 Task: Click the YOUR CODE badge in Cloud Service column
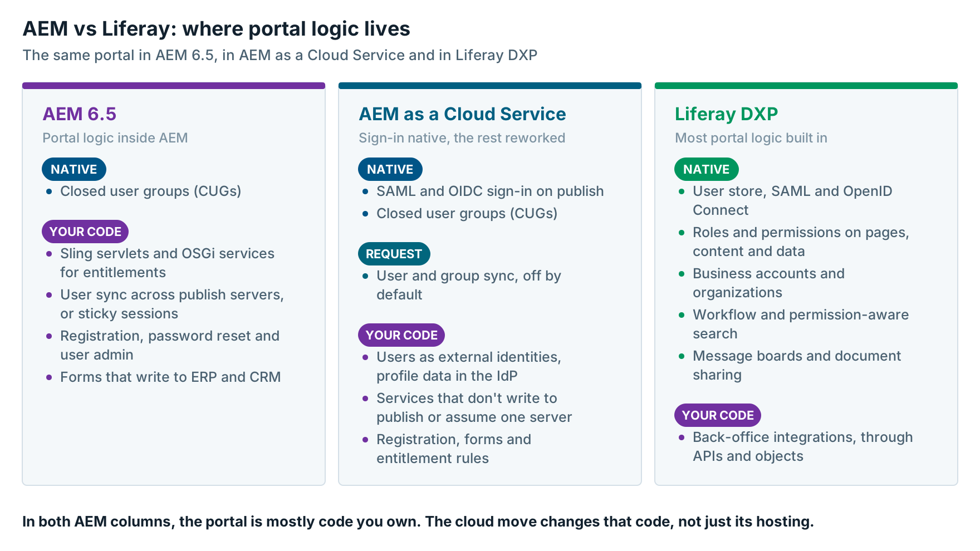click(x=401, y=335)
